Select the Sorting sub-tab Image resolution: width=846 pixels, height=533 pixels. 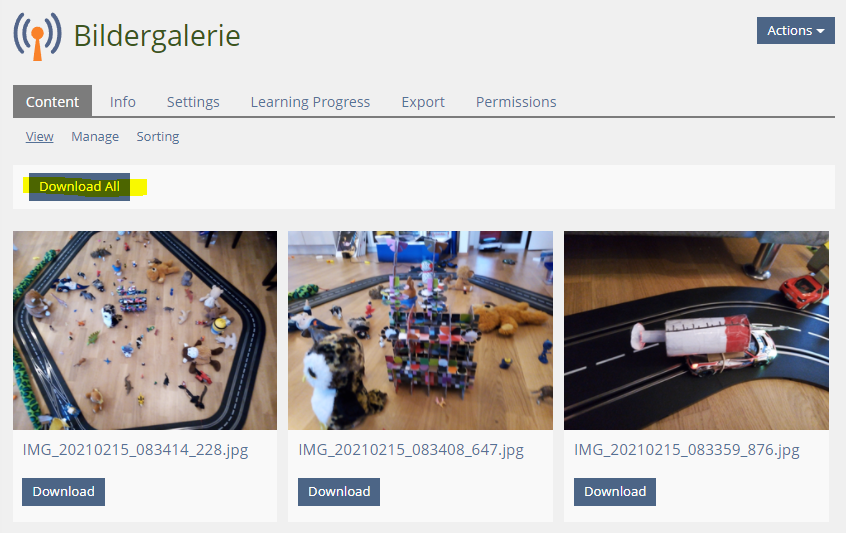158,136
